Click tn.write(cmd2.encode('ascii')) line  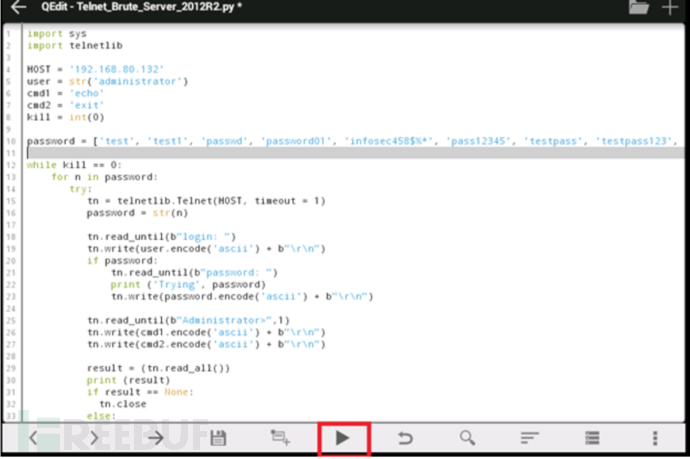pos(206,344)
